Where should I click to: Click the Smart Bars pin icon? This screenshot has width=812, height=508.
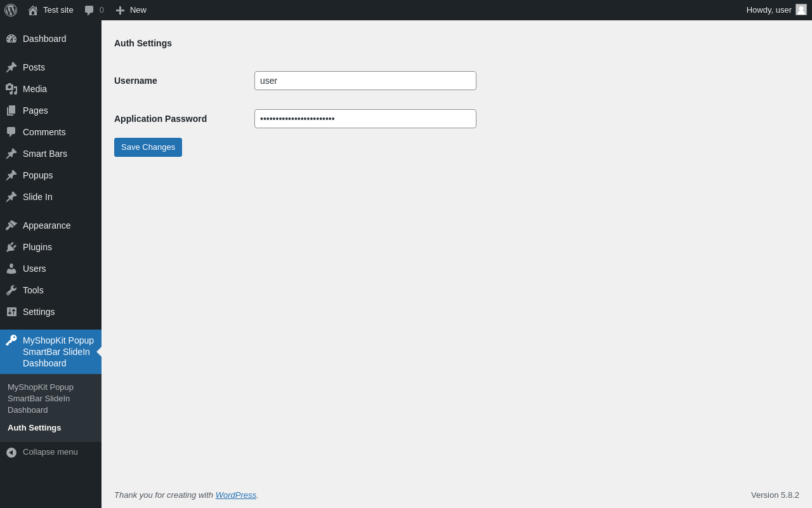tap(11, 154)
